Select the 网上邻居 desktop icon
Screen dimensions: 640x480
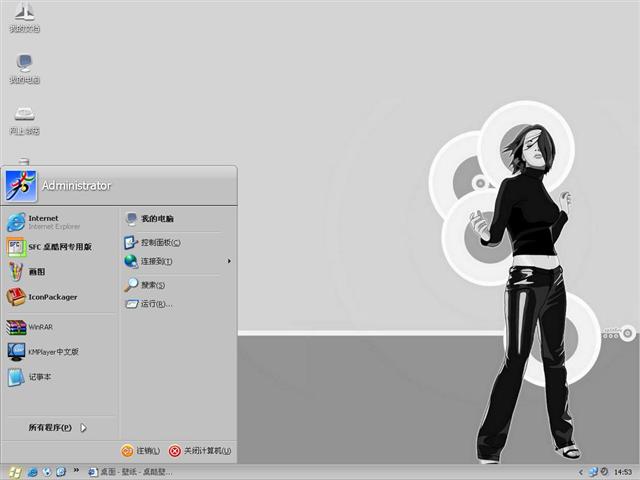click(x=24, y=120)
